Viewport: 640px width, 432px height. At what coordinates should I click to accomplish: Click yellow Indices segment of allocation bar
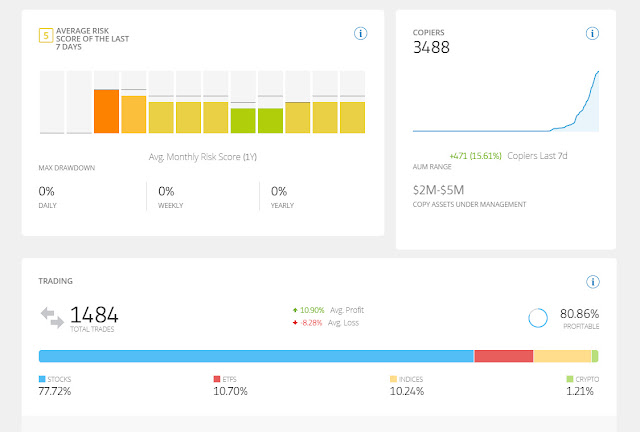coord(562,356)
